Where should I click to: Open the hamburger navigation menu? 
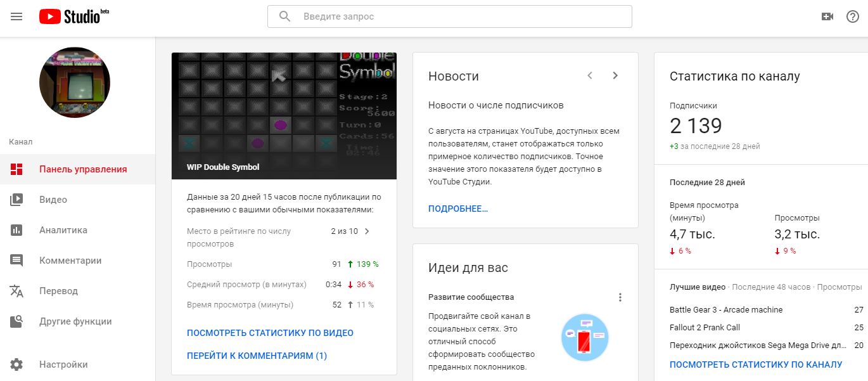pos(16,16)
